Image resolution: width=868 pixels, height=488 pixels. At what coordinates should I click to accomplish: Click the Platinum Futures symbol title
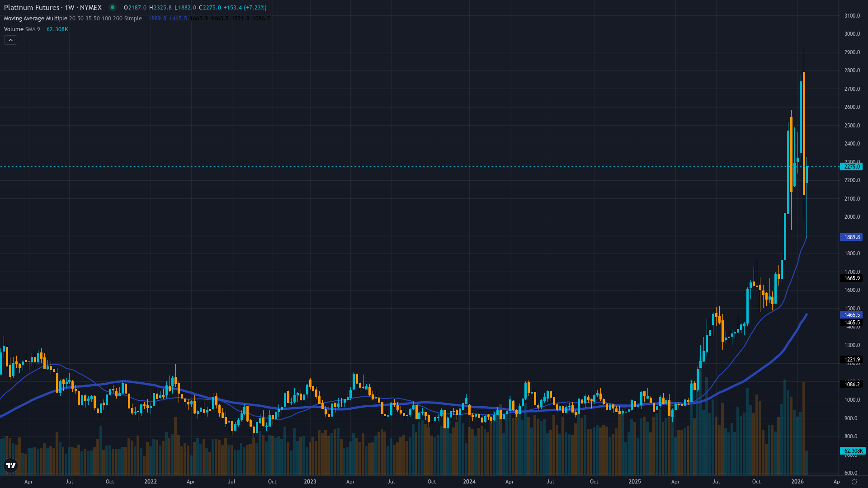click(53, 8)
